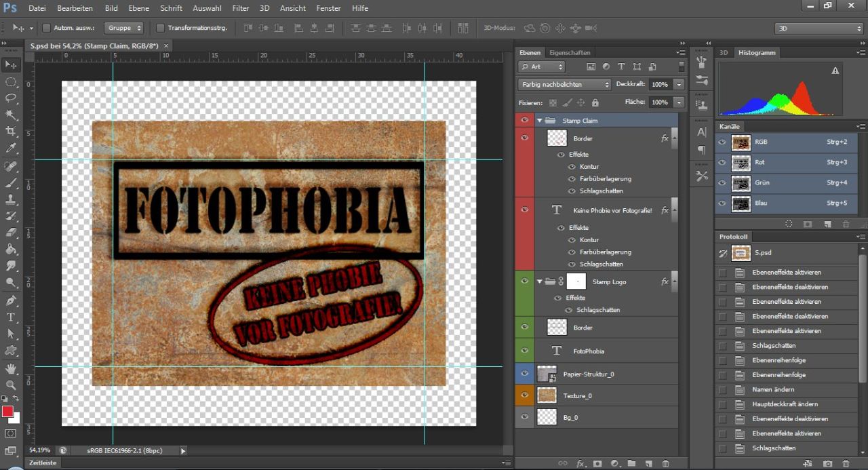The image size is (868, 470).
Task: Select the Eraser tool
Action: tap(12, 233)
